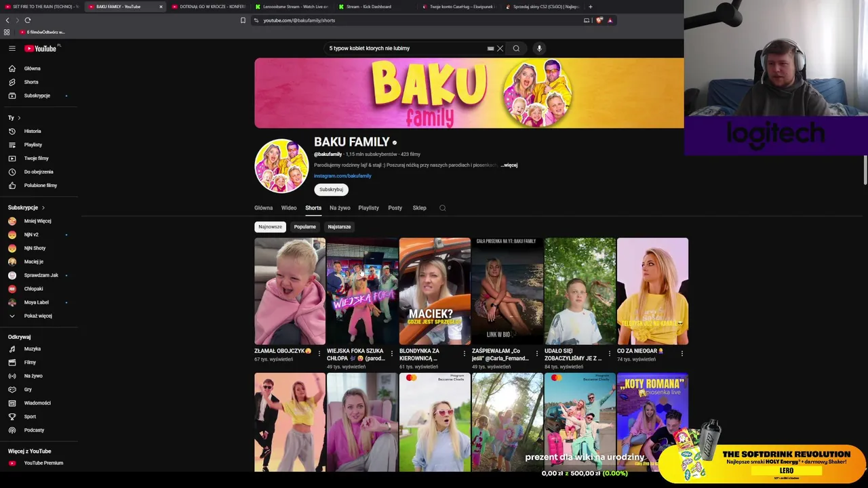Image resolution: width=868 pixels, height=488 pixels.
Task: Open instagram.com/bakufamily link
Action: tap(342, 176)
